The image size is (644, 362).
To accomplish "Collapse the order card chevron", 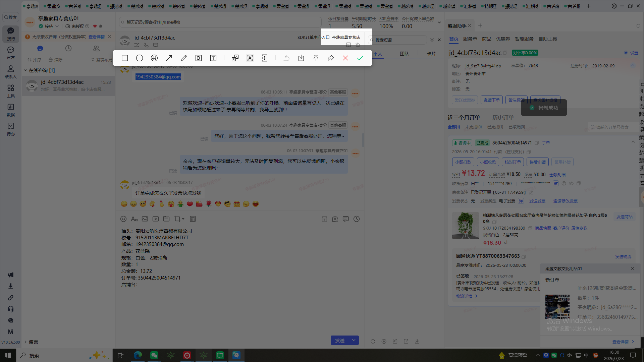I will pos(633,142).
